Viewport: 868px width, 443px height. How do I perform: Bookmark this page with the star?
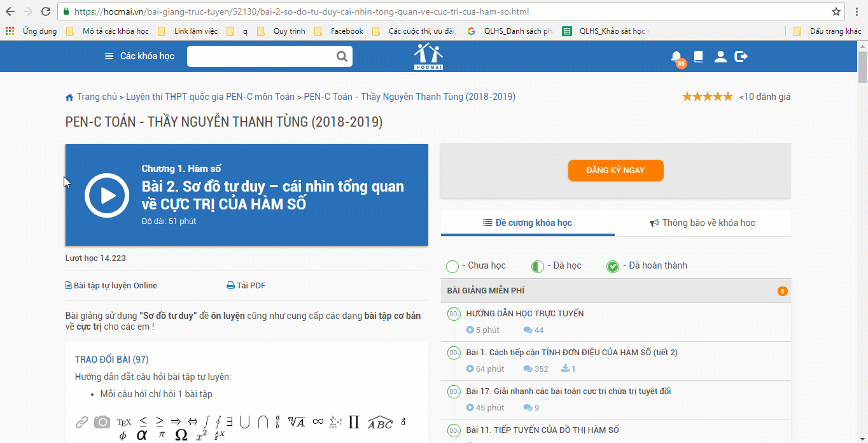tap(836, 11)
